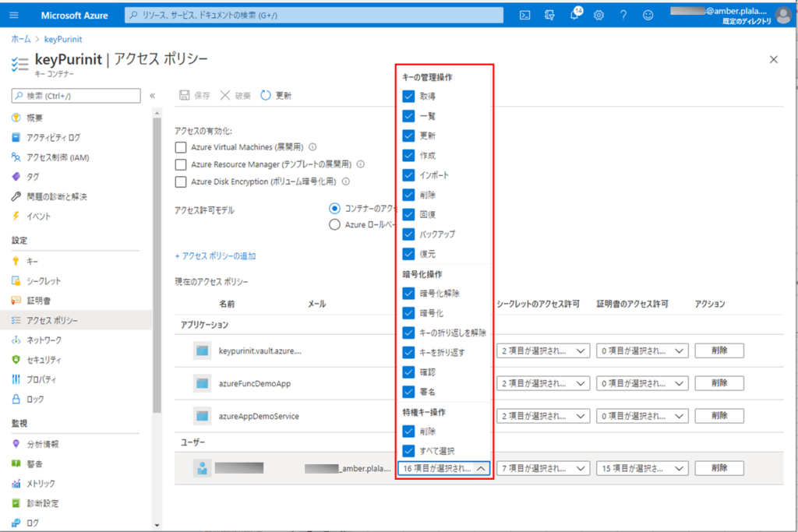Open the directory and subscription filter icon
The image size is (798, 532).
549,16
